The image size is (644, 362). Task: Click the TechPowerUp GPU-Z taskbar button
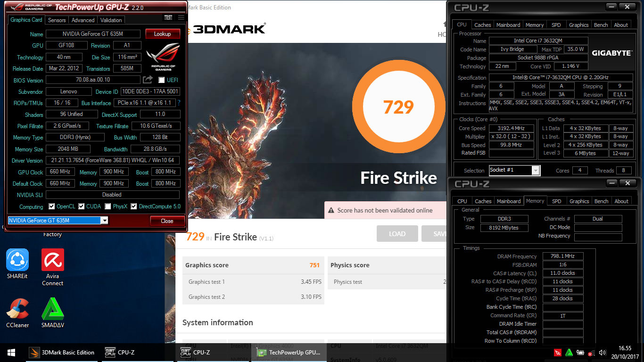tap(289, 352)
